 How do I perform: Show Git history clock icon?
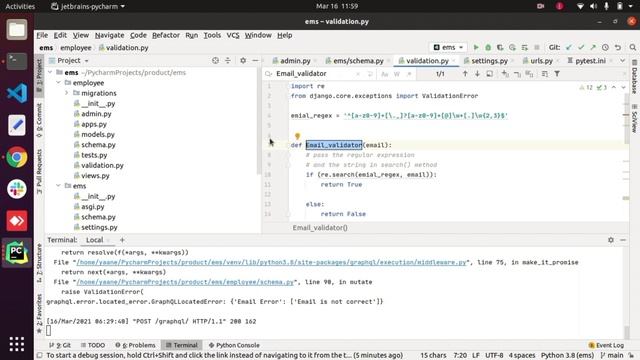(605, 48)
